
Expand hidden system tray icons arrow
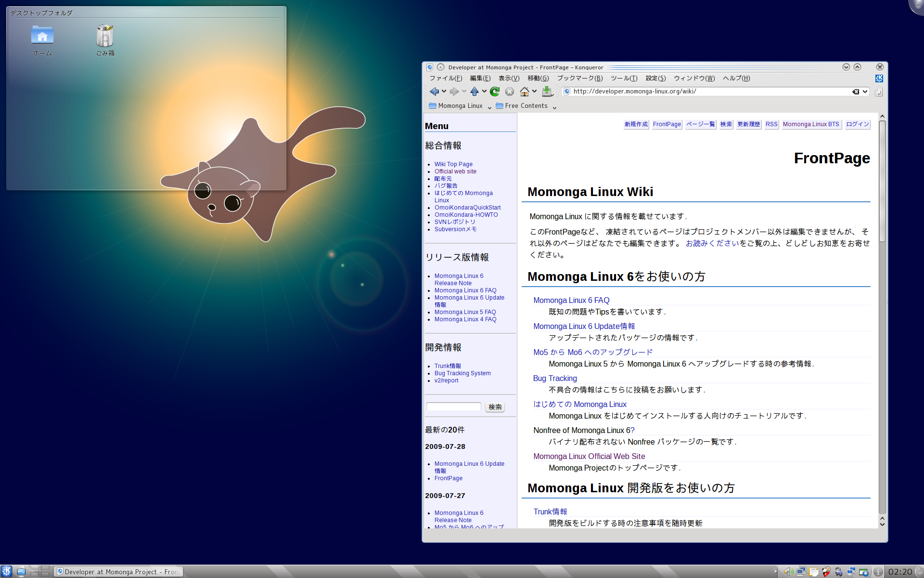coord(775,572)
